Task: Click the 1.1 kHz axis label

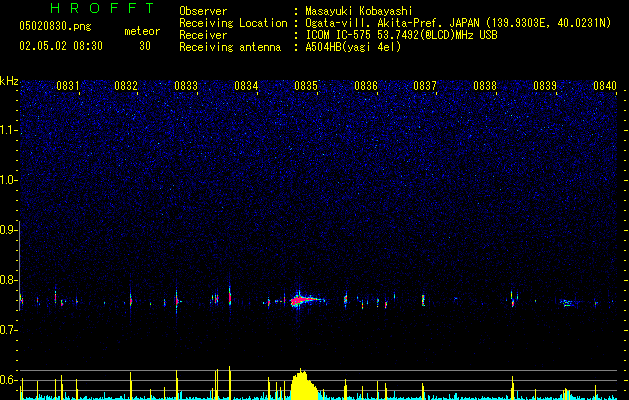Action: (x=8, y=130)
